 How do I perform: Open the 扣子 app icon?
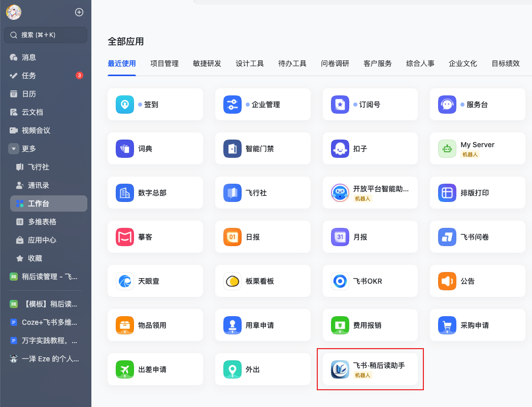340,149
